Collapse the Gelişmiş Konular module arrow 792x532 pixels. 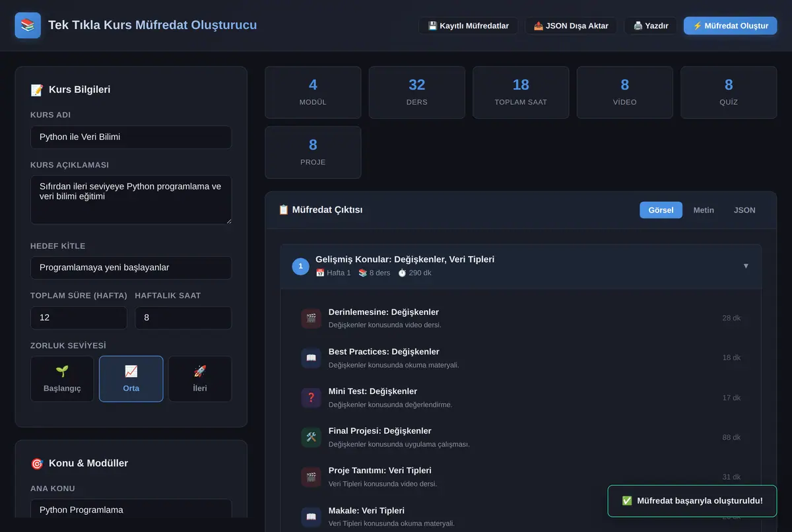[746, 266]
